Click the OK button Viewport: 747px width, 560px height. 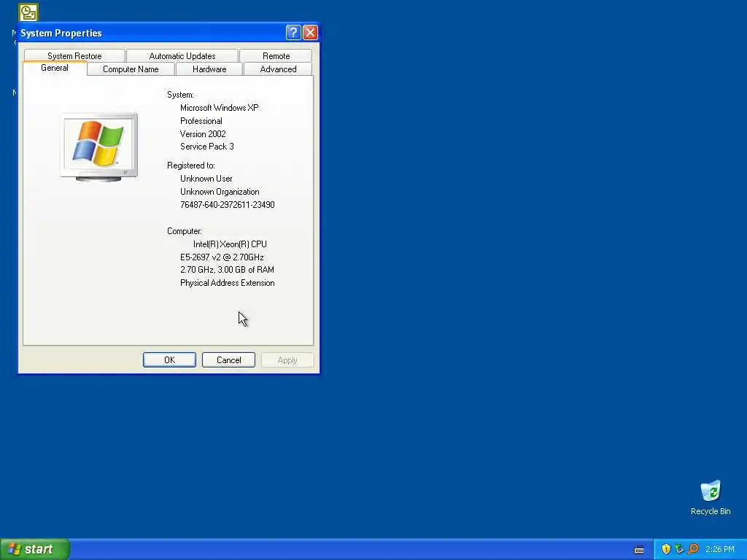tap(169, 360)
